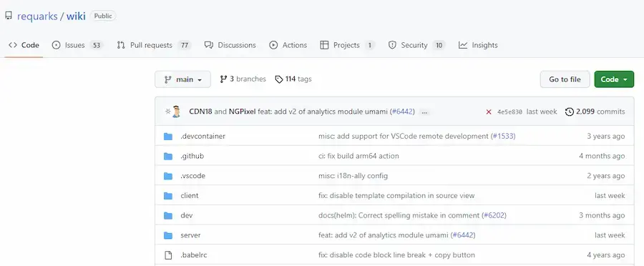The image size is (644, 266).
Task: Click the '4 years ago' timestamp for .babelrc
Action: pyautogui.click(x=606, y=255)
